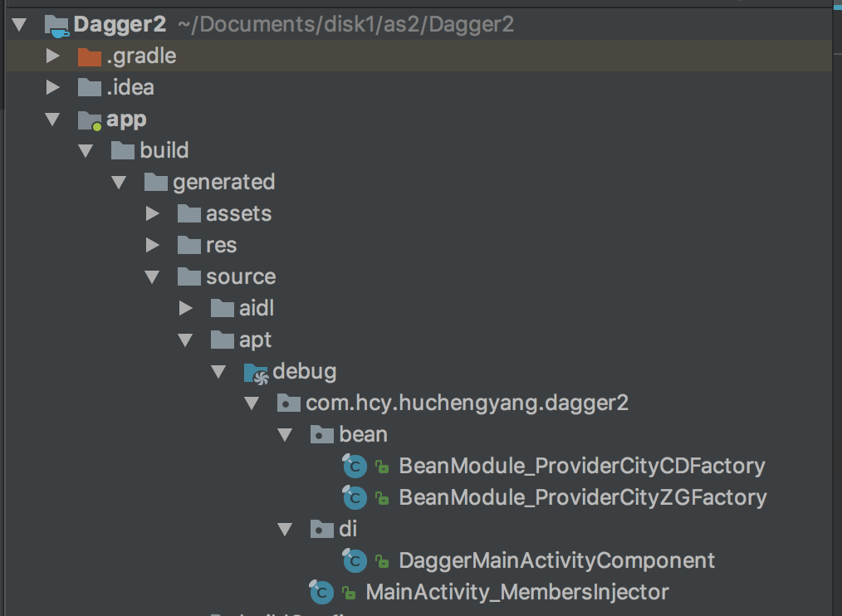This screenshot has height=616, width=842.
Task: Click the debug source root folder icon
Action: [x=256, y=372]
